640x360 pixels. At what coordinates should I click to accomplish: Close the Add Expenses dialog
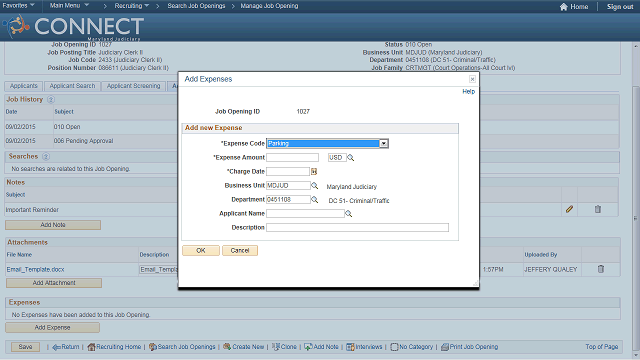(472, 79)
